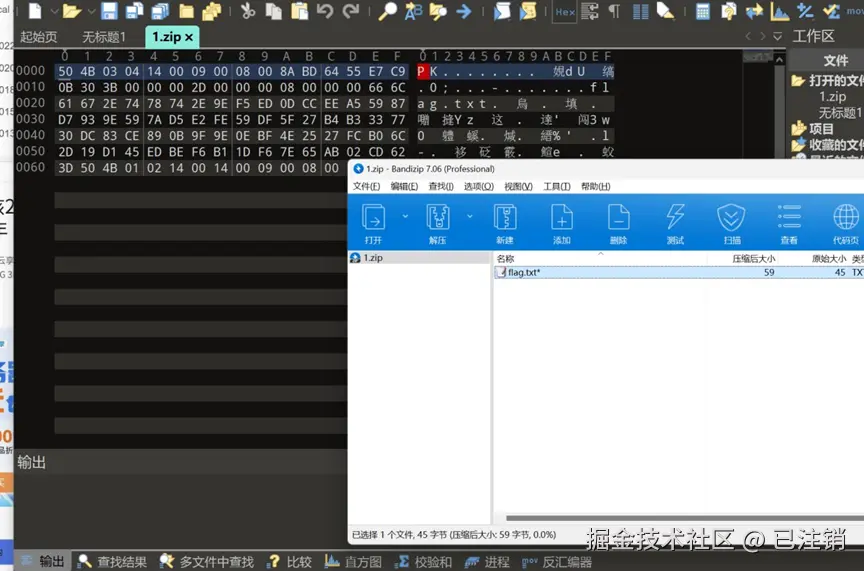Click the Histogram chart icon in toolbar

[779, 10]
